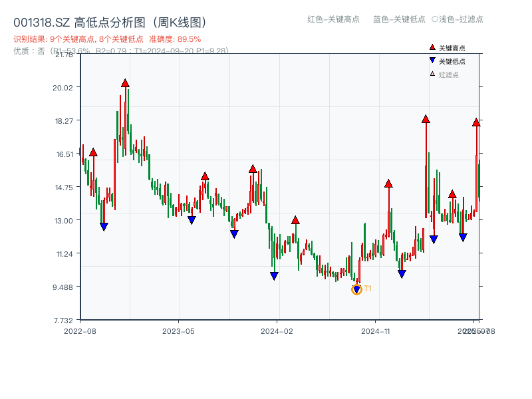Click the orange circle highlighting the T1 point
This screenshot has width=532, height=399.
355,288
